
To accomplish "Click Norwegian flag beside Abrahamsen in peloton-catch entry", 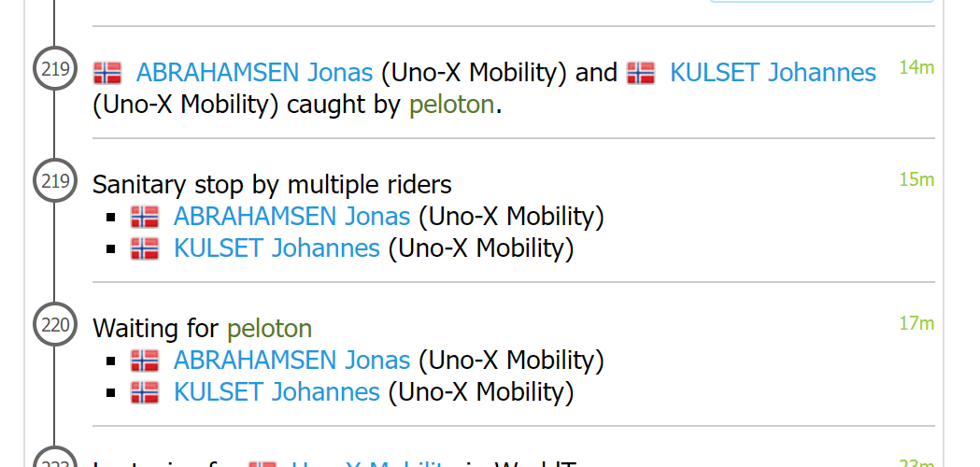I will tap(107, 73).
